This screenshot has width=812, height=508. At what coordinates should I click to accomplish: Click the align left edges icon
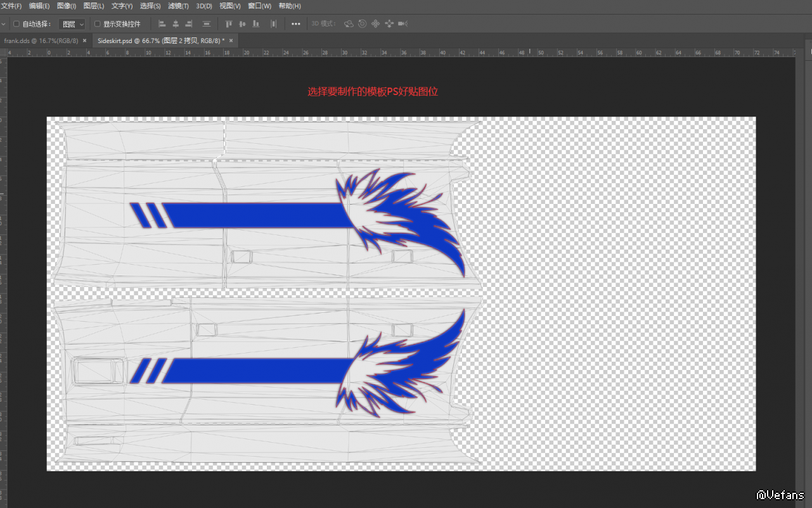162,24
